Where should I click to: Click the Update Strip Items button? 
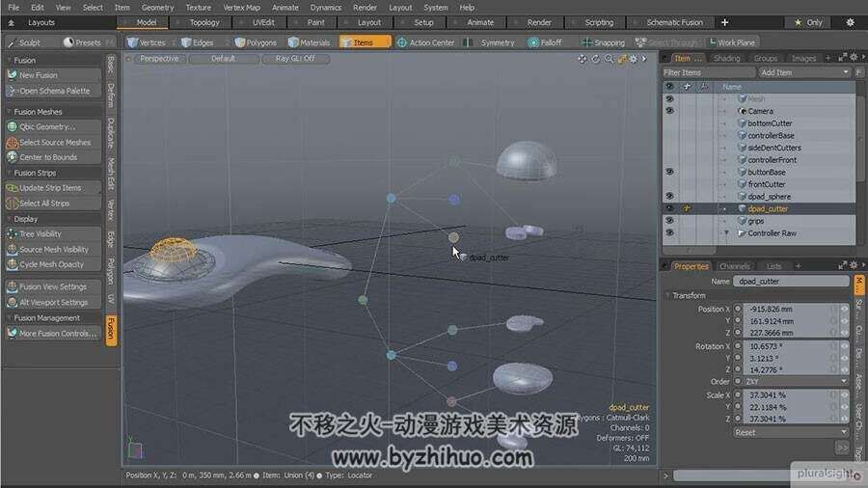click(x=53, y=188)
